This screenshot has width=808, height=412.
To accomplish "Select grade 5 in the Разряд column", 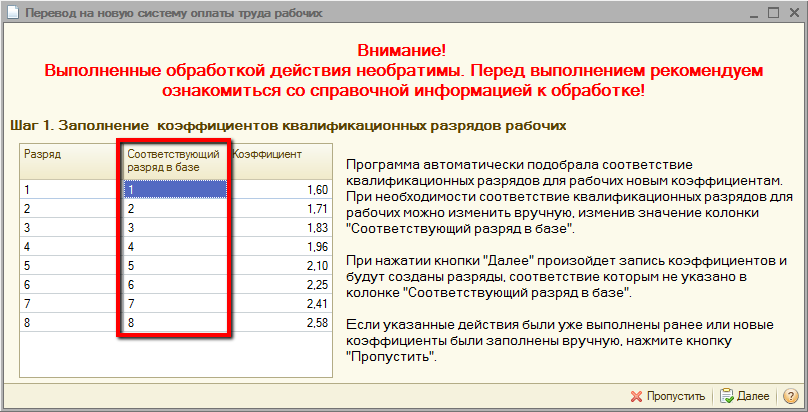I will pos(68,266).
